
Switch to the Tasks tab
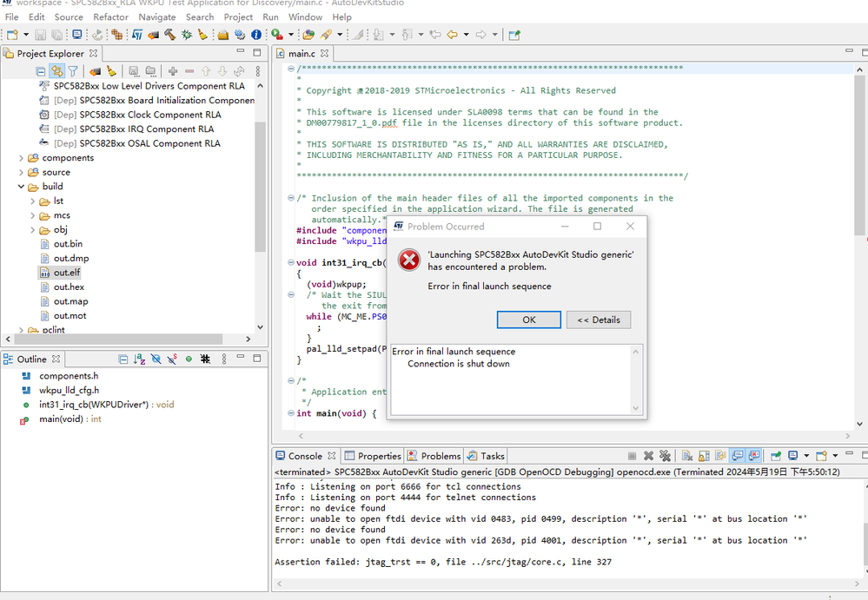486,456
